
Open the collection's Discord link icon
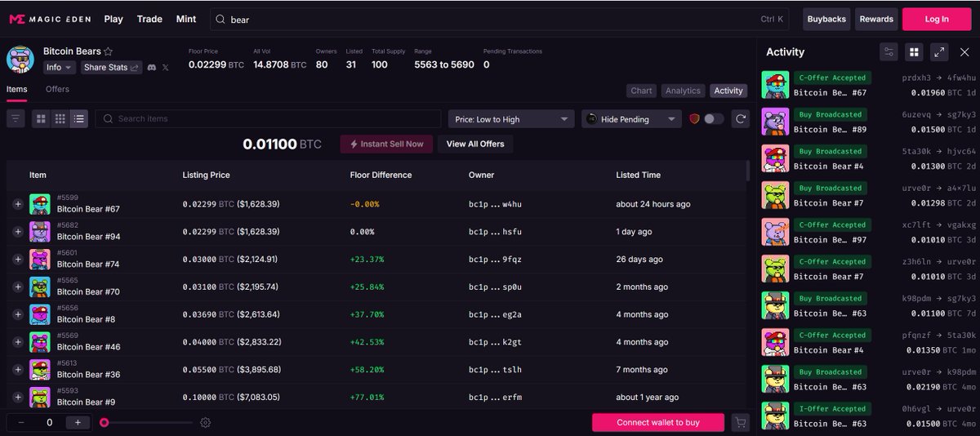click(152, 67)
